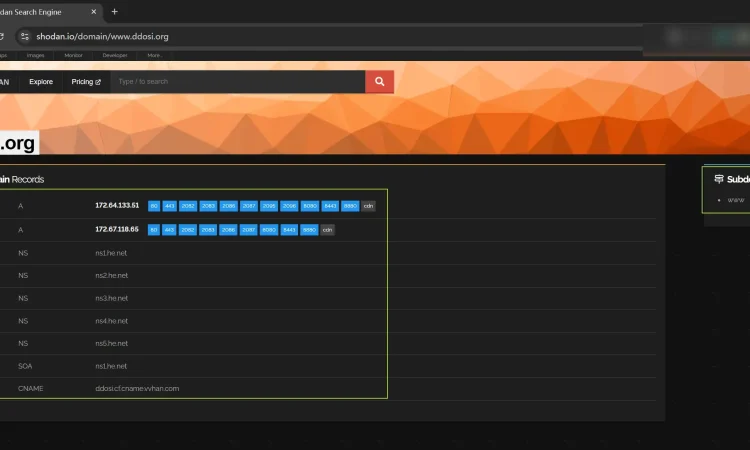Click port 2095 badge for 172.64.133.51
750x450 pixels.
[x=269, y=206]
